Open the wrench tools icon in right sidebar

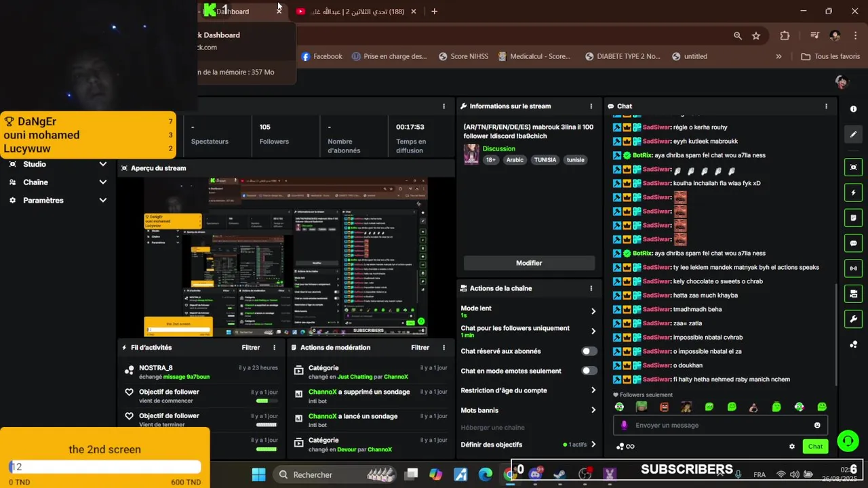pos(853,319)
